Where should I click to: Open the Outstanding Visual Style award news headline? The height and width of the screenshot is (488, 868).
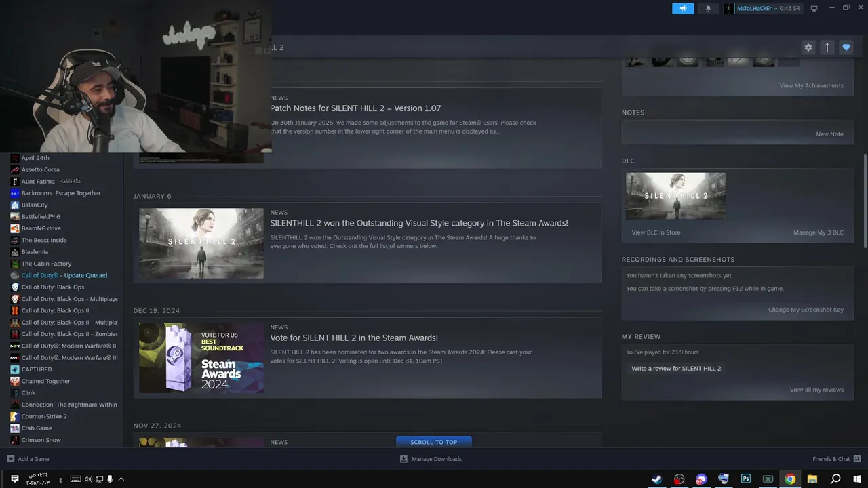click(419, 223)
